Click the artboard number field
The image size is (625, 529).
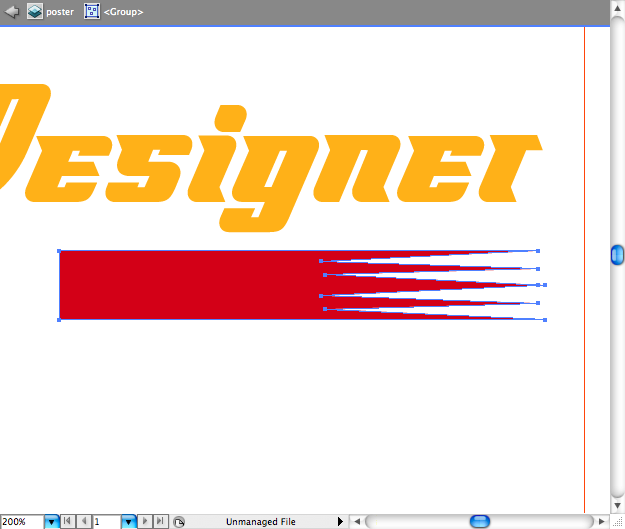tap(107, 521)
